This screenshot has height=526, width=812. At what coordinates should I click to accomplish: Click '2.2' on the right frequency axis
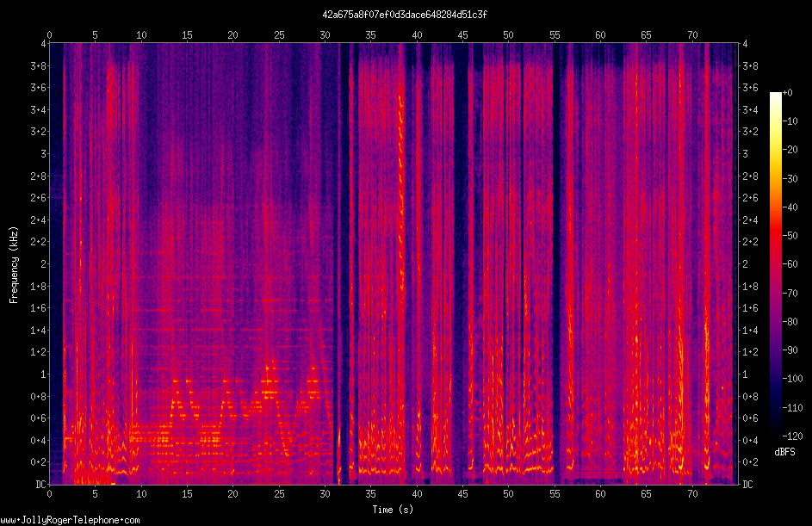click(750, 242)
